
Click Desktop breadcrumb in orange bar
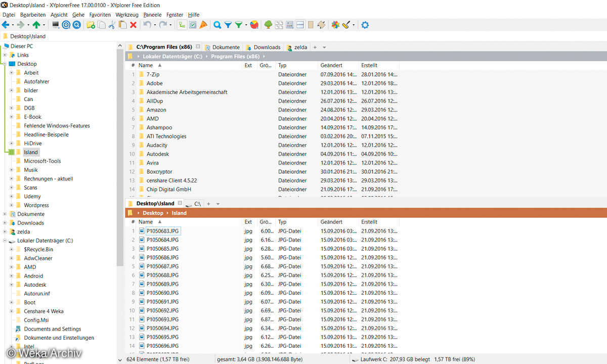153,213
